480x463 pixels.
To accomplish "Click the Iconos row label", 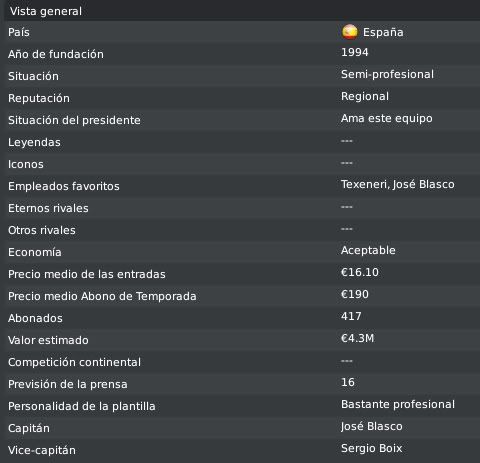I will click(26, 164).
